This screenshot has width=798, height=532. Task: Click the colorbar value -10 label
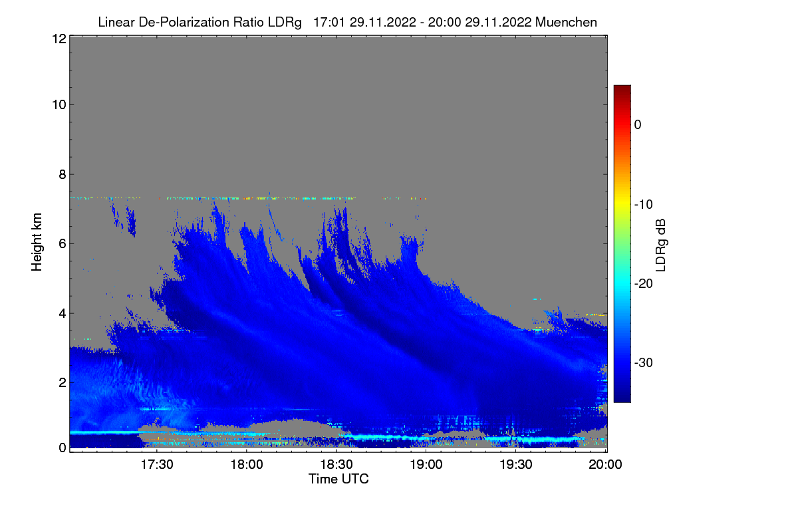coord(643,204)
